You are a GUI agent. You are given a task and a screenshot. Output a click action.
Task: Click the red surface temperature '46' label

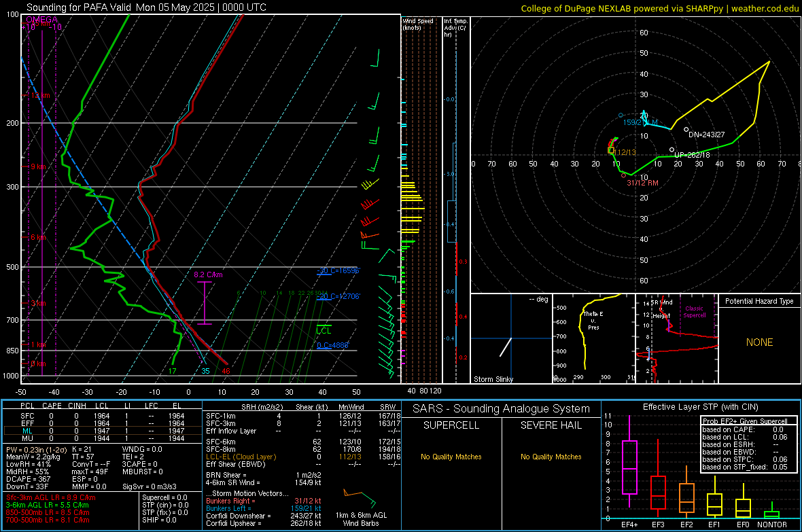point(226,372)
